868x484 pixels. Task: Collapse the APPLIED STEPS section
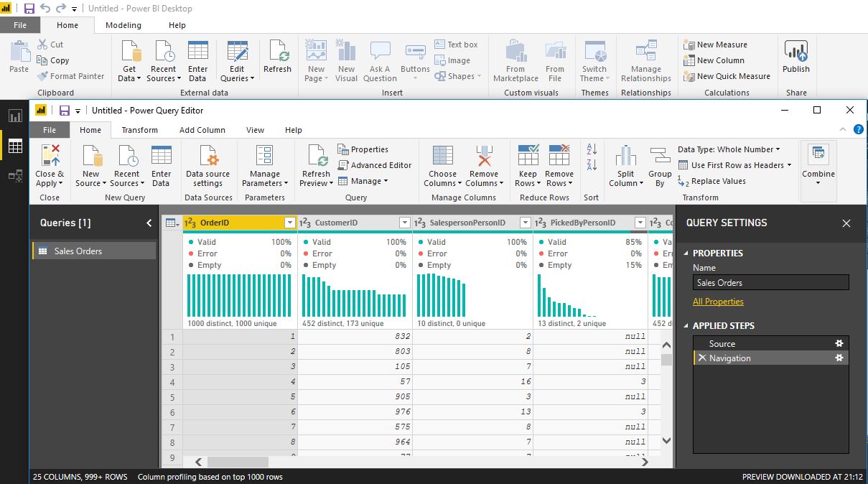686,326
